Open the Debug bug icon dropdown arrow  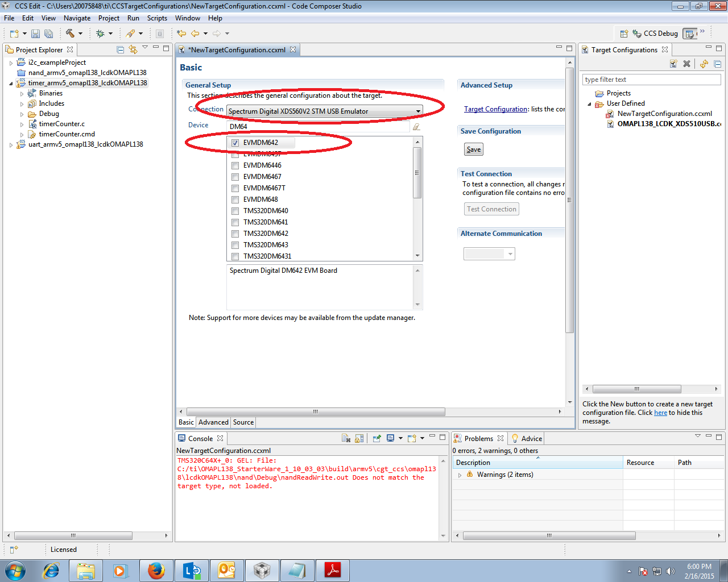click(110, 34)
